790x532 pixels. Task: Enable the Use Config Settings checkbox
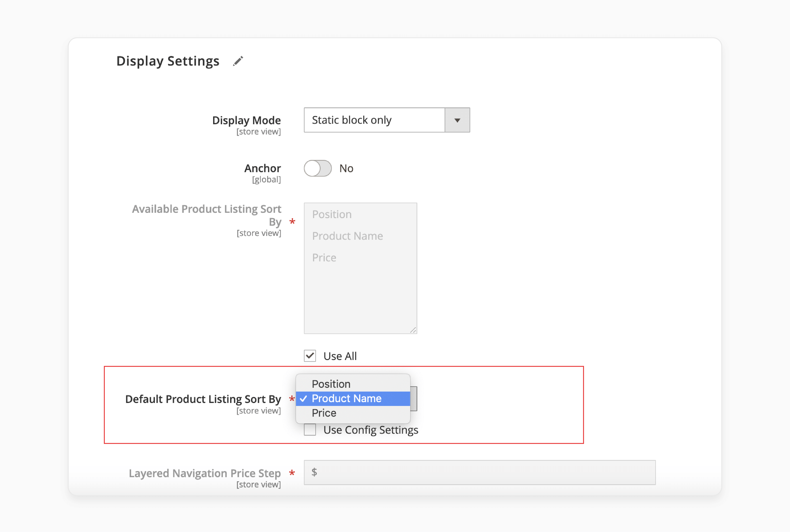(310, 430)
